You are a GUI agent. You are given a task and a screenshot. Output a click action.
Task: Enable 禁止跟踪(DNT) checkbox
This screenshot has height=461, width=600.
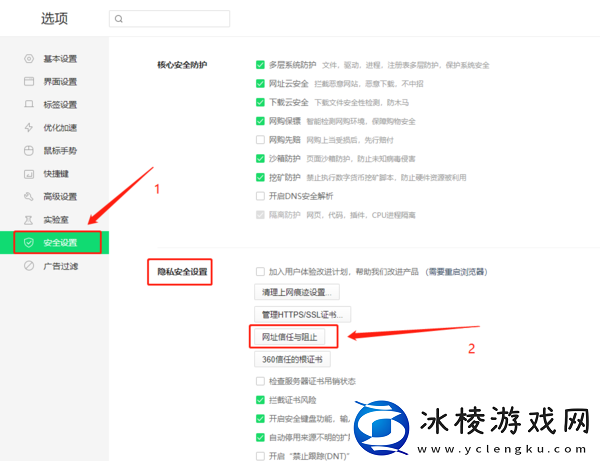pos(260,456)
